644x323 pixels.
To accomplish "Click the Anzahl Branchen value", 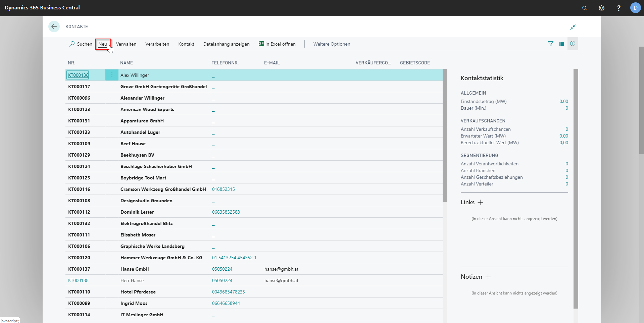I will [x=567, y=170].
